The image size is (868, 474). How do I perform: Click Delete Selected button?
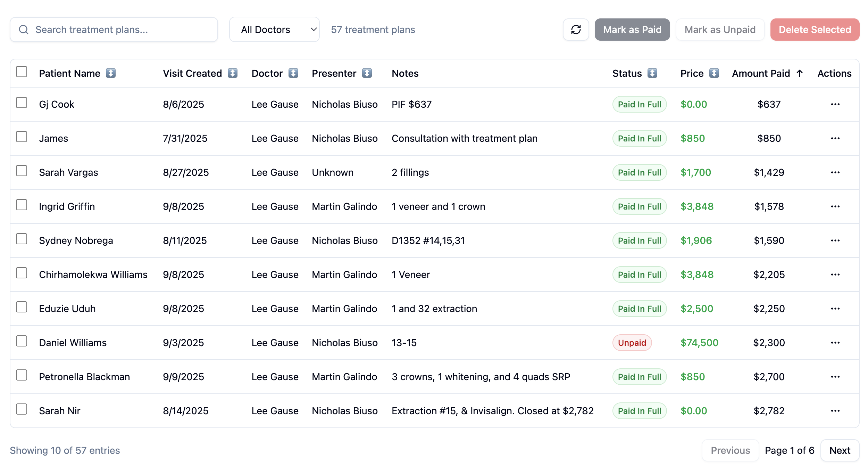pos(815,30)
